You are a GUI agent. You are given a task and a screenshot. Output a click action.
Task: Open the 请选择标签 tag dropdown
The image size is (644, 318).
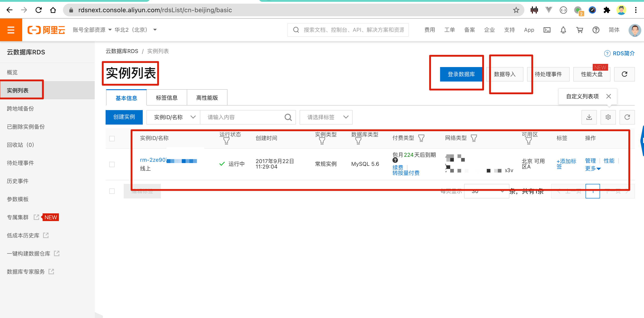click(326, 117)
